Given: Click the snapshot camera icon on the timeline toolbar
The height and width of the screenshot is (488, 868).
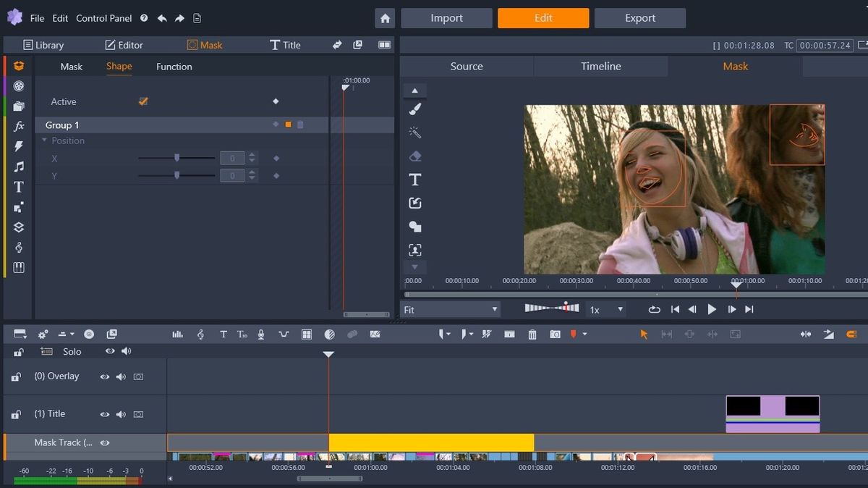Looking at the screenshot, I should pos(555,334).
